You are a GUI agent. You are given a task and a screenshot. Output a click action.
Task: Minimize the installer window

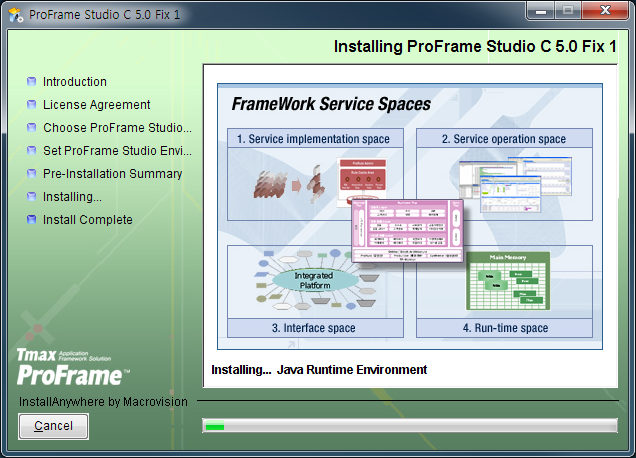542,13
